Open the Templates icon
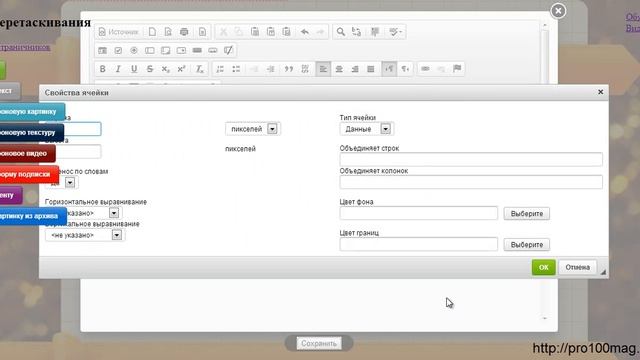Viewport: 640px width, 360px height. [x=202, y=32]
